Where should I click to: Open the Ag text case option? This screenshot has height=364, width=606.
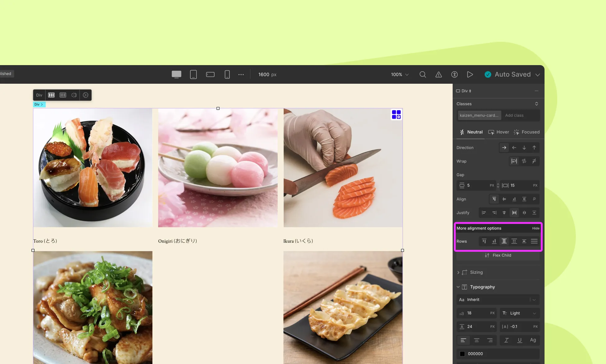click(x=533, y=340)
